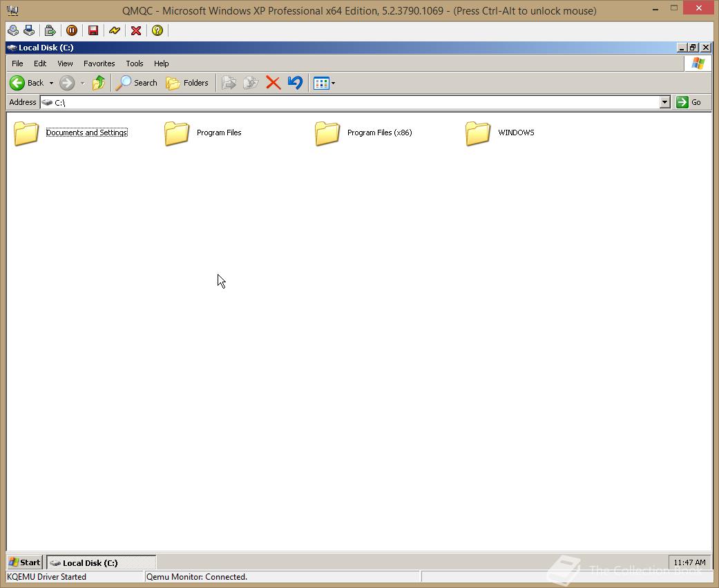Click the QMQC CD-ROM drive icon
This screenshot has width=719, height=588.
(13, 30)
